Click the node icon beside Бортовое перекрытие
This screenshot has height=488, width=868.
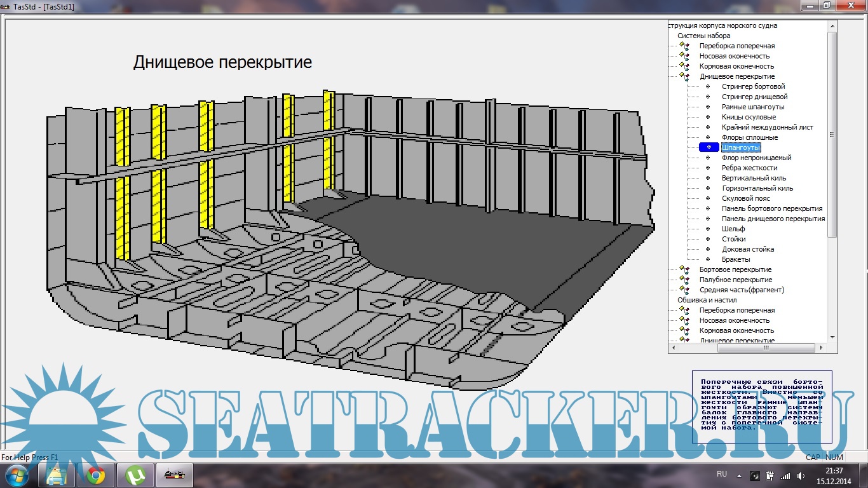click(x=684, y=270)
